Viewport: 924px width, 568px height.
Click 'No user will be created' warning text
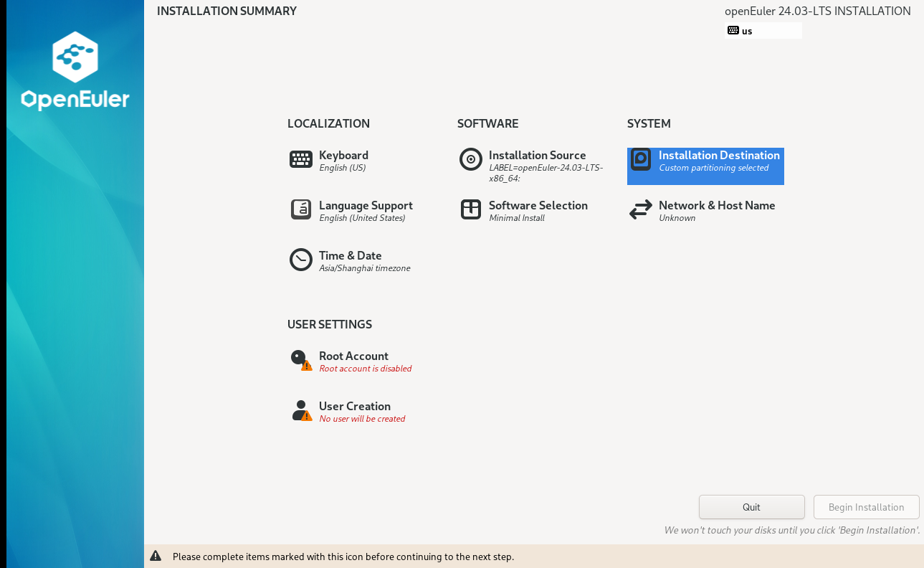362,419
